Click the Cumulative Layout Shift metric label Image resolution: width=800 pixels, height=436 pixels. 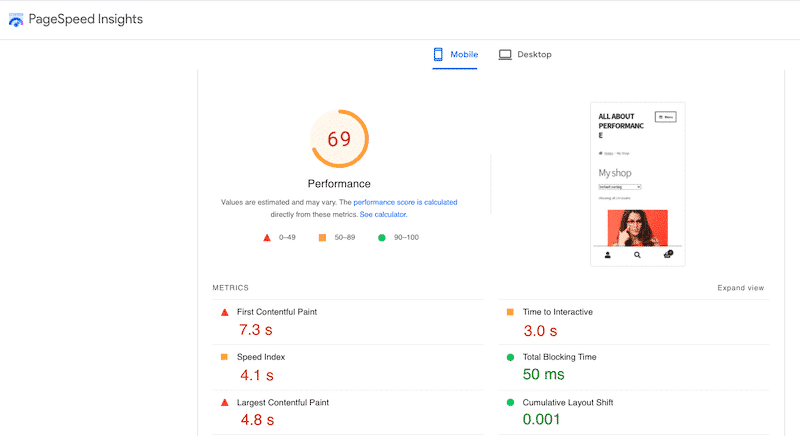pyautogui.click(x=568, y=403)
